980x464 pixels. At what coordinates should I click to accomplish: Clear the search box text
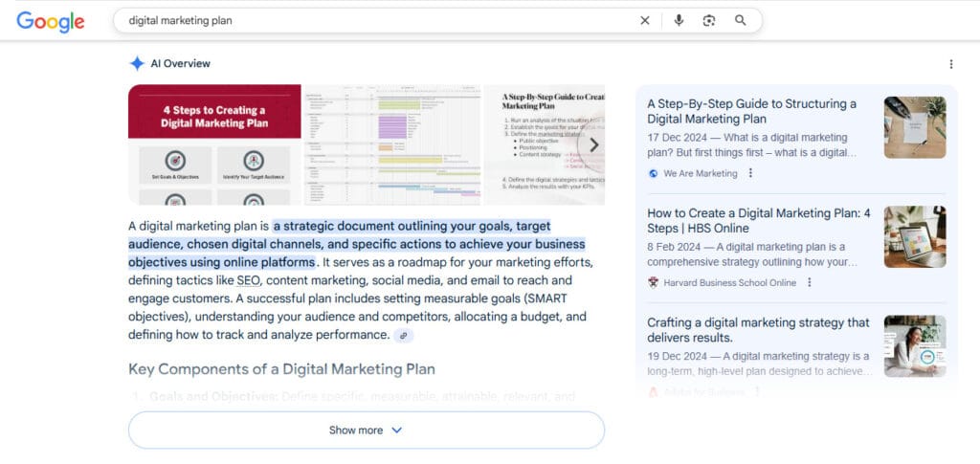645,20
